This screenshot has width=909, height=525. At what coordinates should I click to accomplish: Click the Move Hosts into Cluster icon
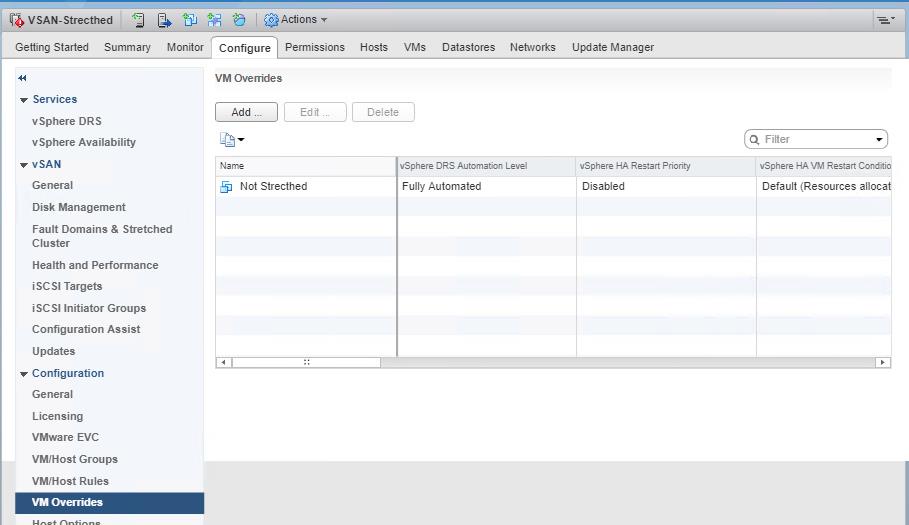(164, 20)
